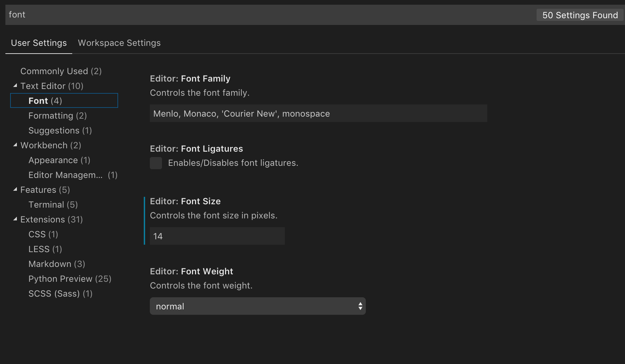
Task: Switch to Workspace Settings tab
Action: pyautogui.click(x=119, y=43)
